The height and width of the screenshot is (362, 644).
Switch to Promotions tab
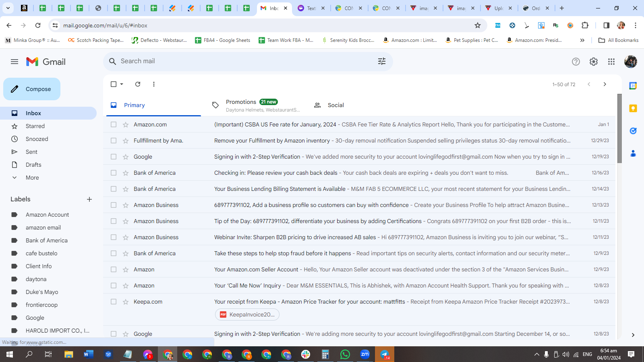(x=256, y=105)
